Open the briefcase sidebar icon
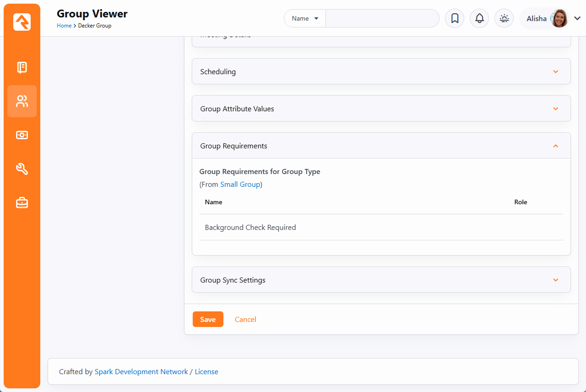 click(22, 202)
